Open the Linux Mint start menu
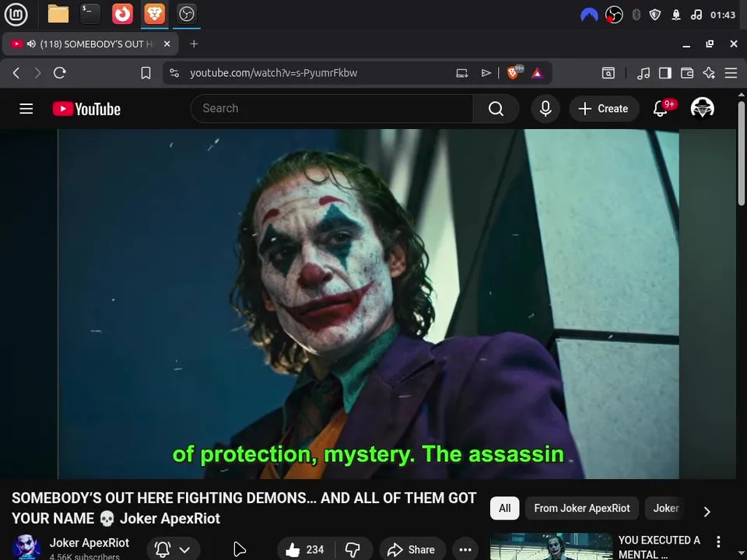The image size is (747, 560). click(16, 14)
